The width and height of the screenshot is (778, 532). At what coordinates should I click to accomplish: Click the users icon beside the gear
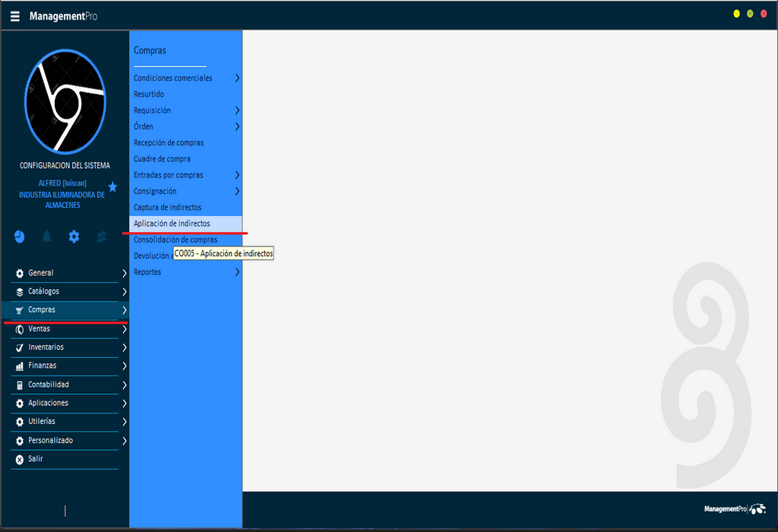[x=101, y=236]
